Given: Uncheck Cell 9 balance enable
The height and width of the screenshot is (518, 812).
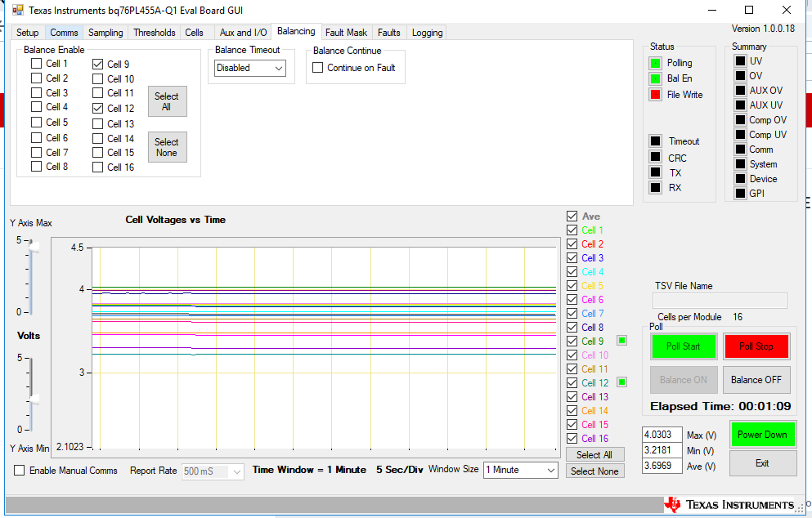Looking at the screenshot, I should click(x=98, y=65).
